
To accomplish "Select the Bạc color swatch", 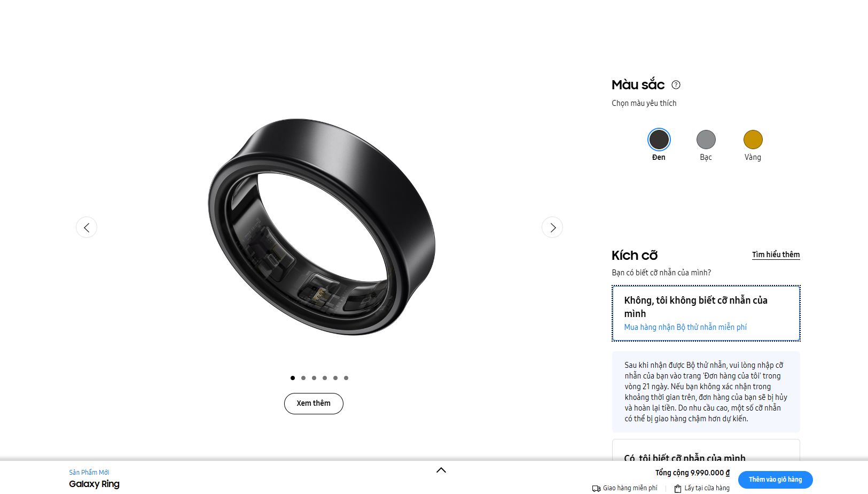I will click(706, 140).
